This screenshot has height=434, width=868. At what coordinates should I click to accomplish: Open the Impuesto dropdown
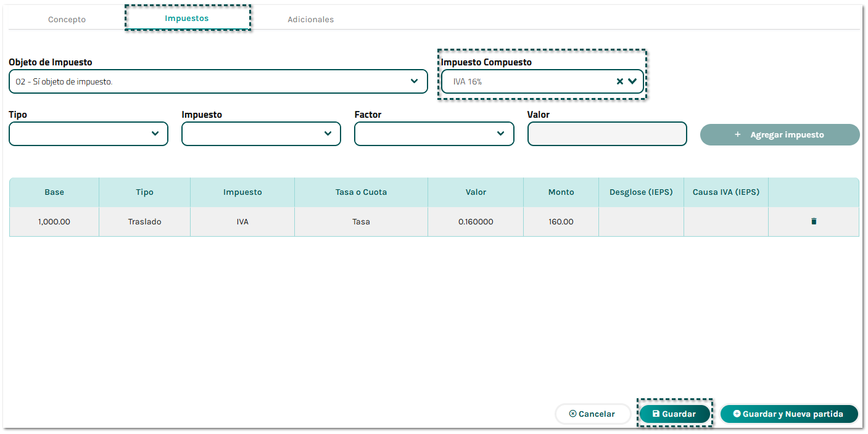pyautogui.click(x=261, y=134)
